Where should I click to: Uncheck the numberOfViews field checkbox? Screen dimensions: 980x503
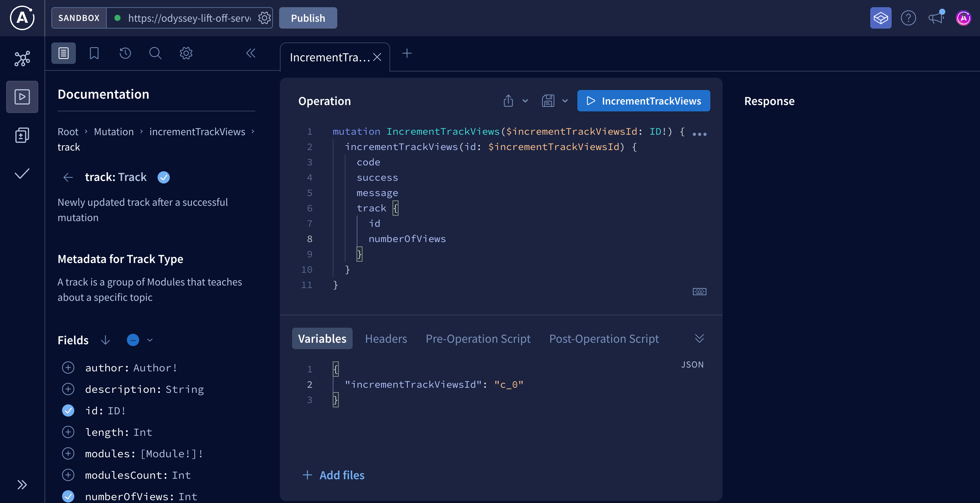[68, 496]
